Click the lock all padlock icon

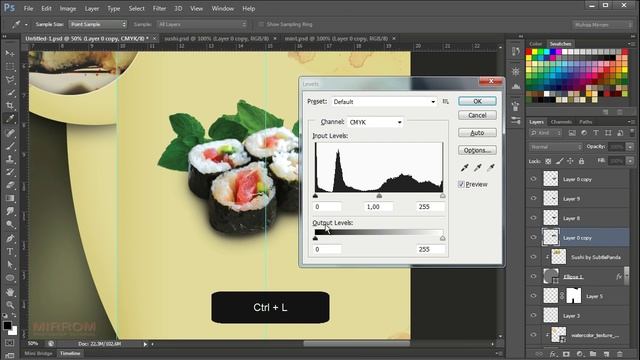[x=581, y=161]
